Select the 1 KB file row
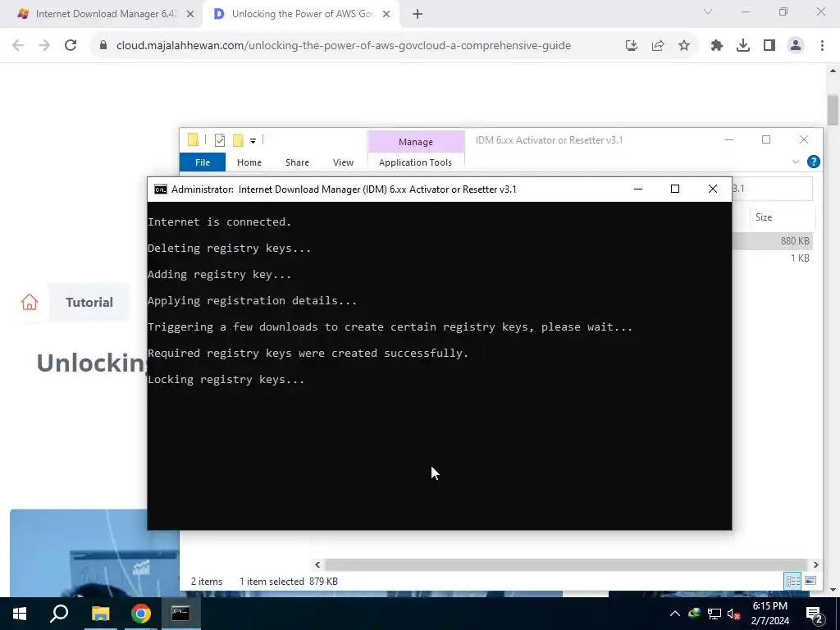Screen dimensions: 840x630 point(773,258)
